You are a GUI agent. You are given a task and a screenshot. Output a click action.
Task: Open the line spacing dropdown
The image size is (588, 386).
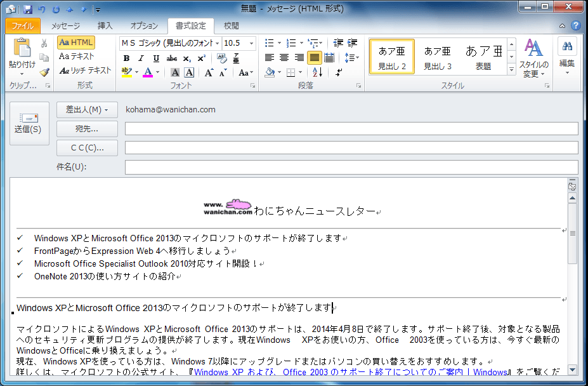[x=352, y=58]
